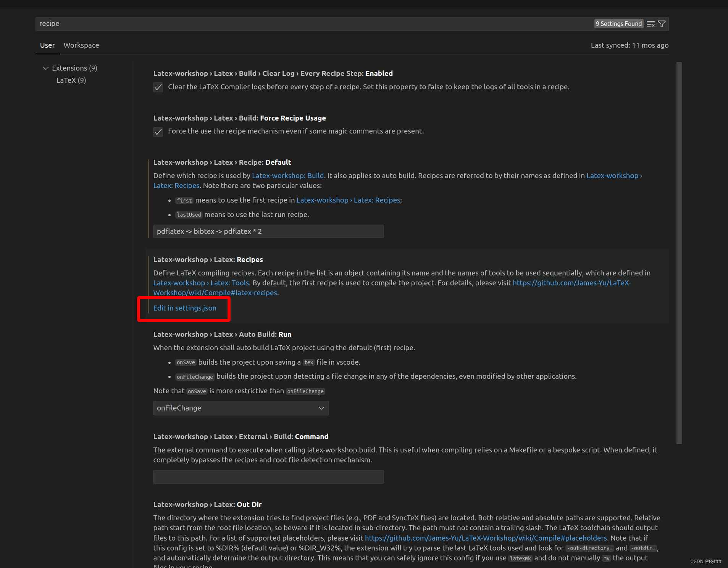Toggle the Force Recipe Usage checkbox
Image resolution: width=728 pixels, height=568 pixels.
(158, 132)
